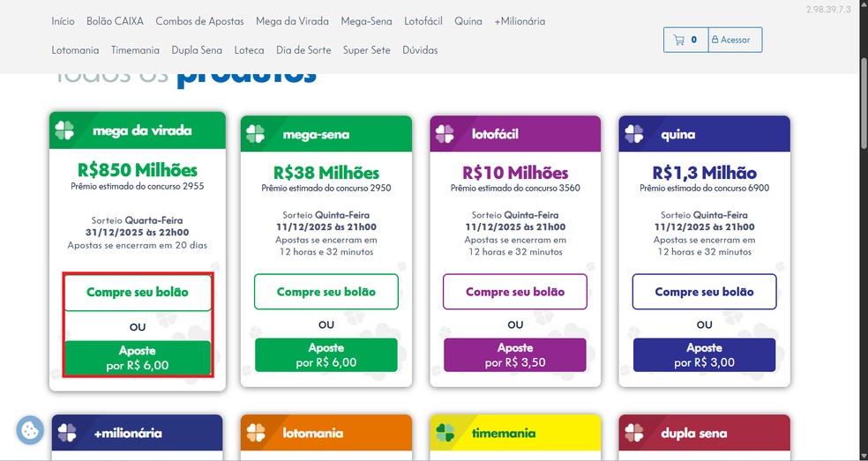This screenshot has width=868, height=461.
Task: Click Aposte por R$ 6,00 for Mega da Virada
Action: 138,358
